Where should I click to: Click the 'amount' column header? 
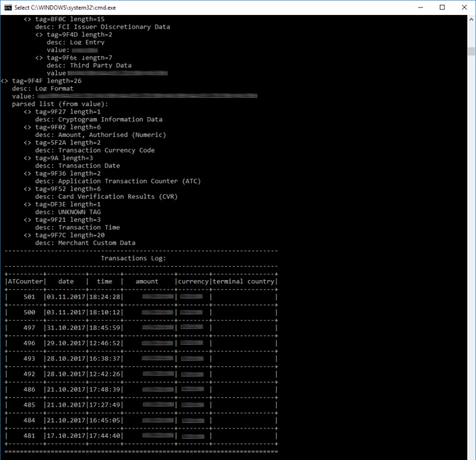pyautogui.click(x=147, y=281)
